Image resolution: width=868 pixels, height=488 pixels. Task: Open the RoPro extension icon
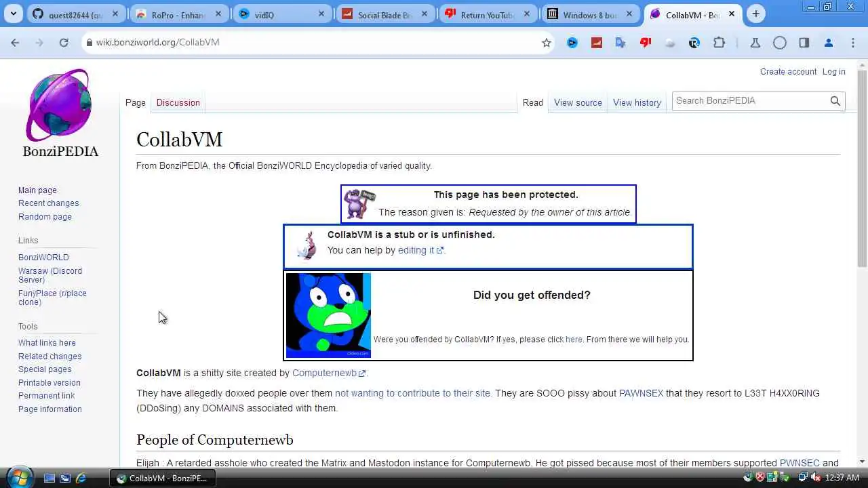[x=694, y=42]
